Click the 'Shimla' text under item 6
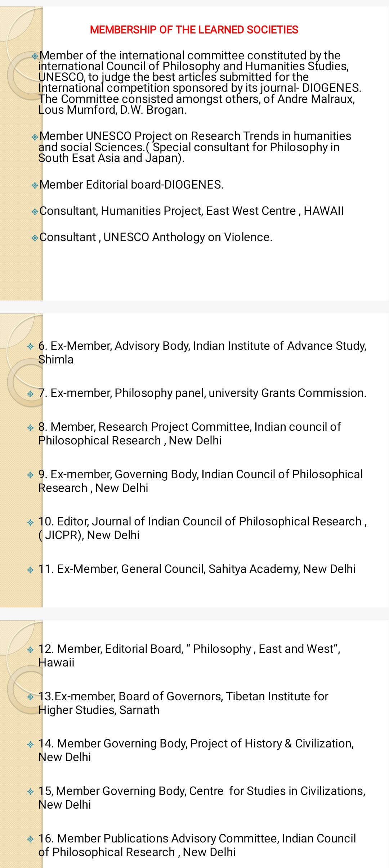 (56, 360)
